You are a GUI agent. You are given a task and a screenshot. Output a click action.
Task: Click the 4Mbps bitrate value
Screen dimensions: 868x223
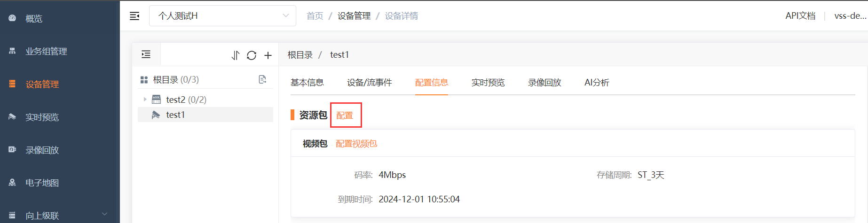coord(392,175)
